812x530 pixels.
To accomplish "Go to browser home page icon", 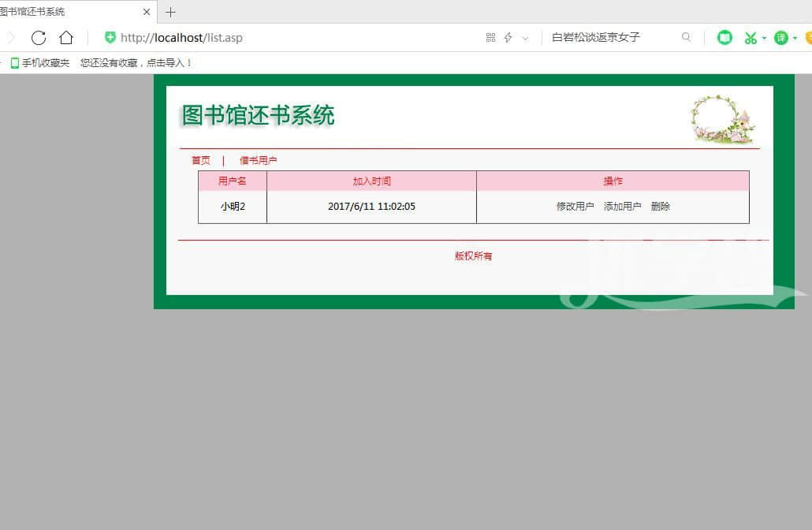I will click(x=66, y=38).
